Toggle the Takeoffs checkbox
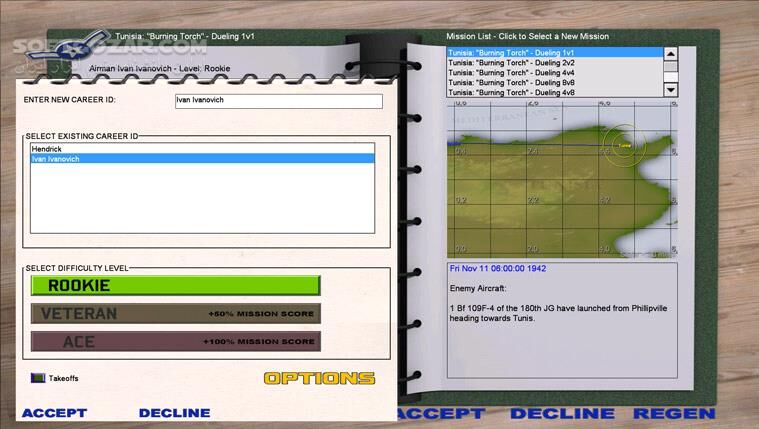759x429 pixels. tap(38, 378)
